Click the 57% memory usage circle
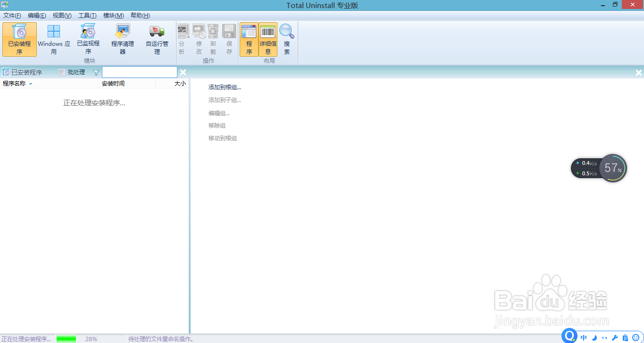 pyautogui.click(x=613, y=168)
